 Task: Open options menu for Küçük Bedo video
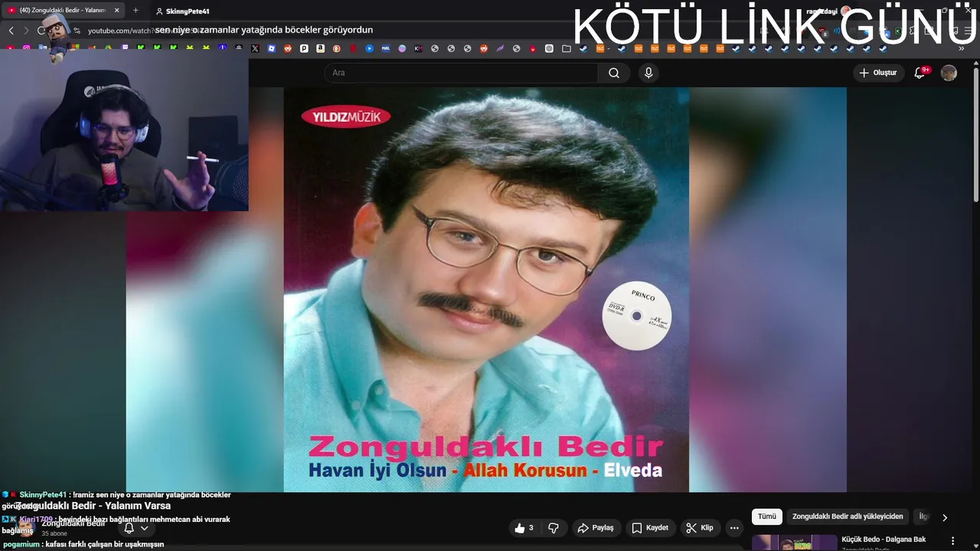pyautogui.click(x=952, y=540)
